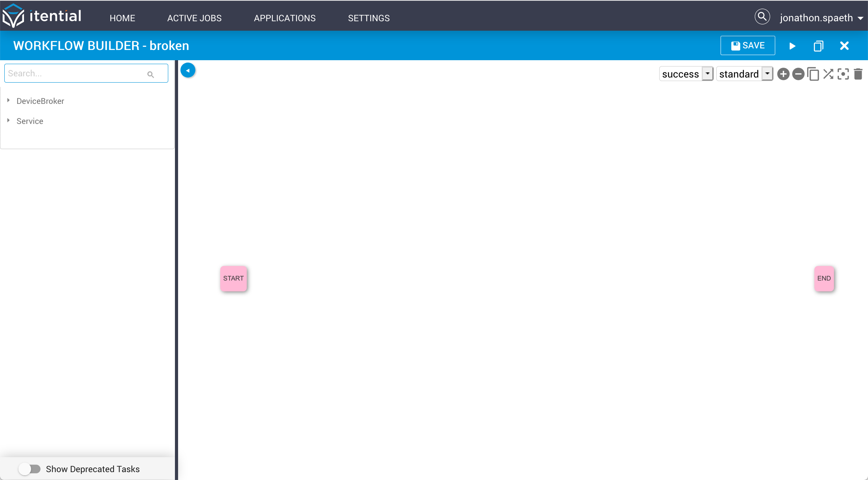Click the WORKFLOW BUILDER - broken title
The width and height of the screenshot is (868, 480).
[x=101, y=46]
